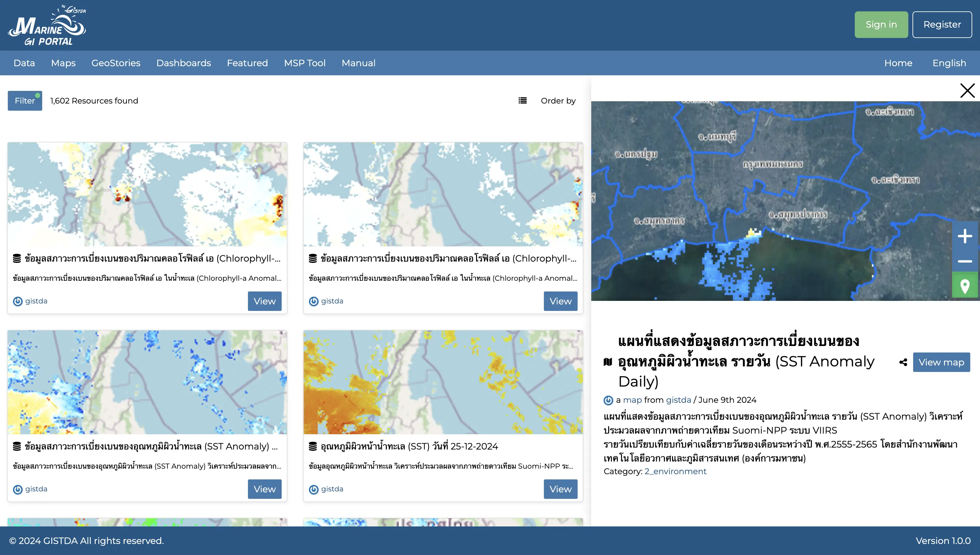Click dataset icon on SST Anomaly card
The width and height of the screenshot is (980, 555).
coord(17,446)
